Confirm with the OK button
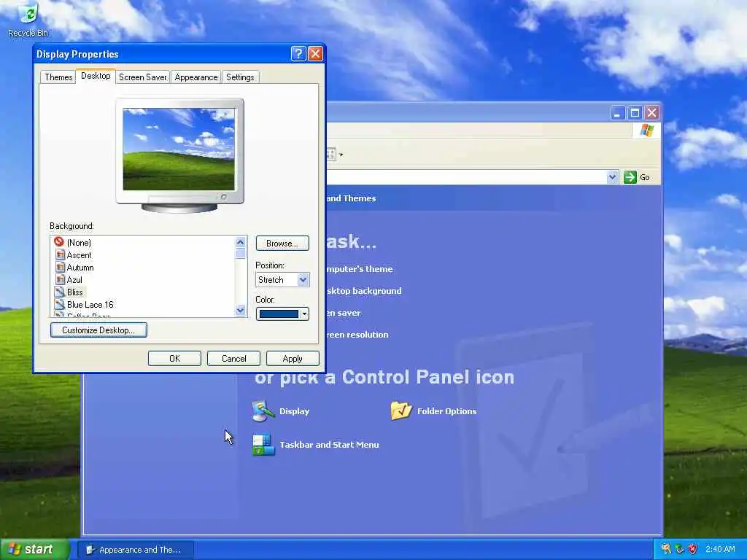The image size is (747, 560). point(174,359)
